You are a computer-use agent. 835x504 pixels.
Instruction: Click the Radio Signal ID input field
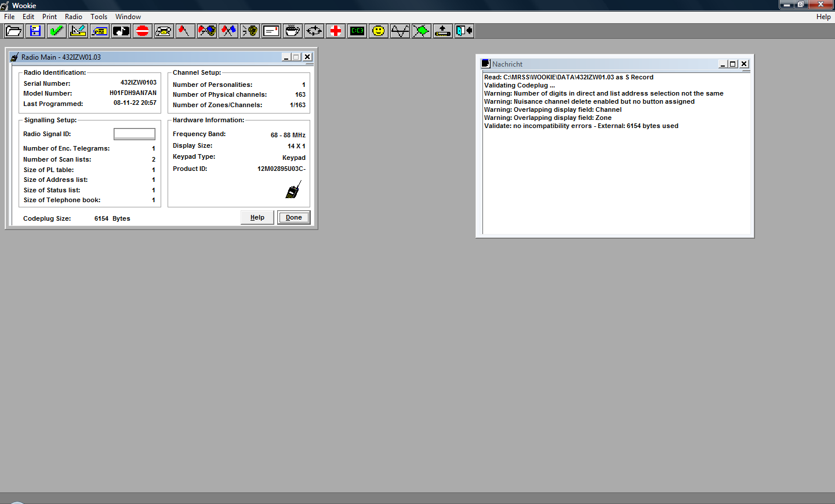pos(135,134)
